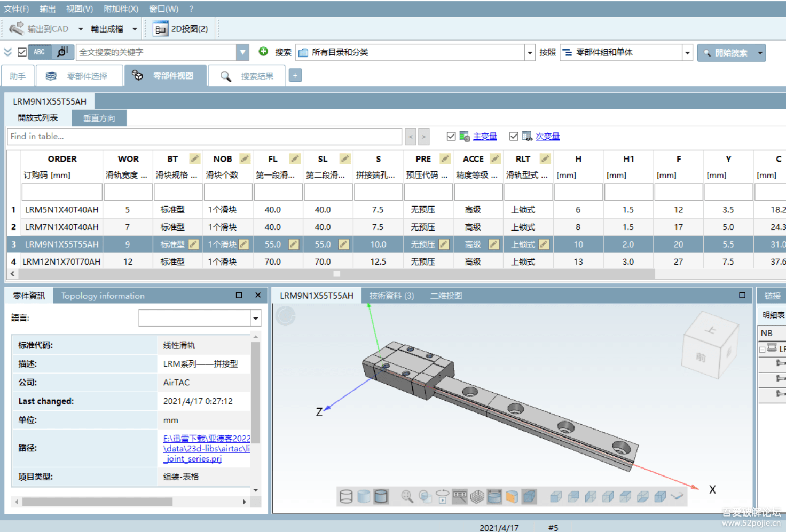Click the Find in table input field
This screenshot has height=532, width=786.
(205, 137)
